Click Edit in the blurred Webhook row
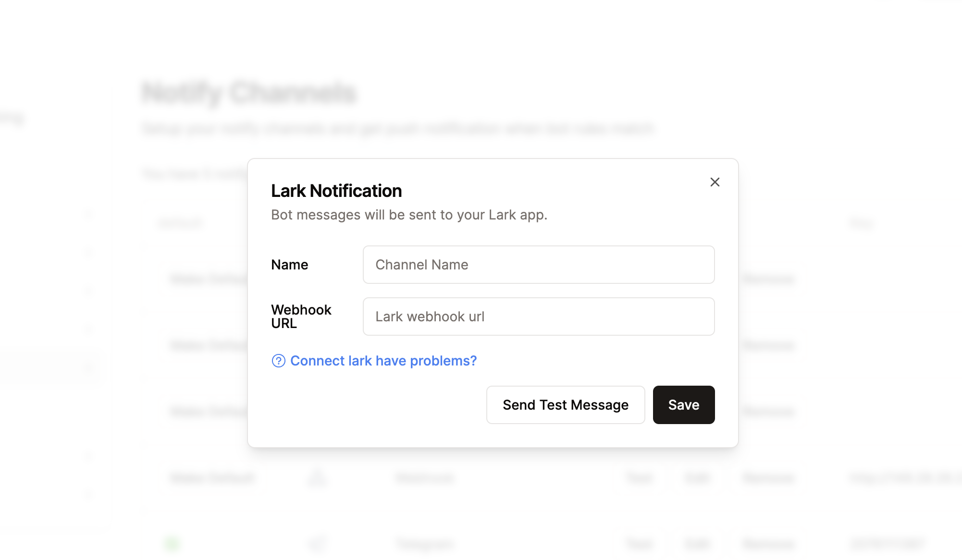The image size is (962, 560). pos(697,477)
